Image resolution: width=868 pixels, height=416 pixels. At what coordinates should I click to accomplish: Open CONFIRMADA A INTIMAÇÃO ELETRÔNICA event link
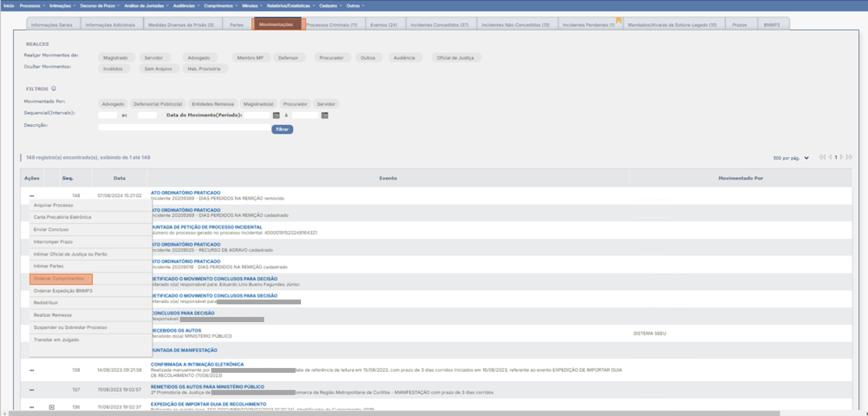pos(197,364)
